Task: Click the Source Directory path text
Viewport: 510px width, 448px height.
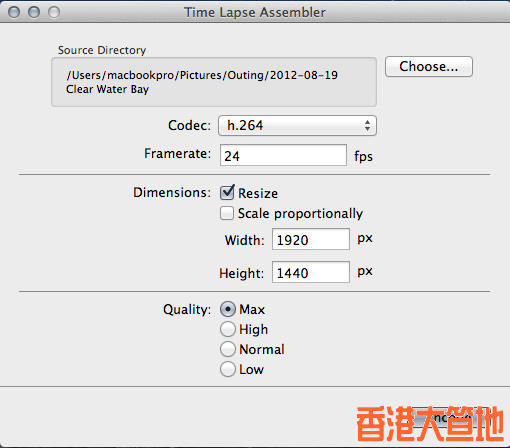Action: tap(202, 82)
